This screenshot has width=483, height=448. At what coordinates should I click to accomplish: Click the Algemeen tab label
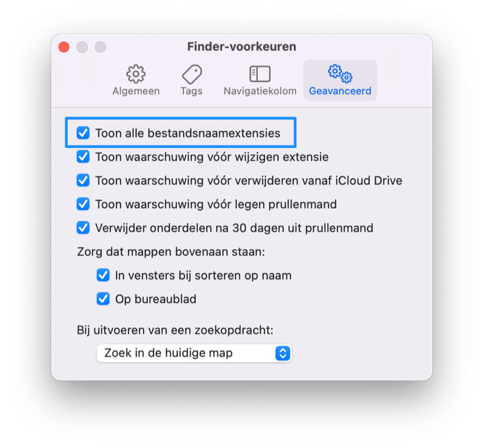pos(136,91)
